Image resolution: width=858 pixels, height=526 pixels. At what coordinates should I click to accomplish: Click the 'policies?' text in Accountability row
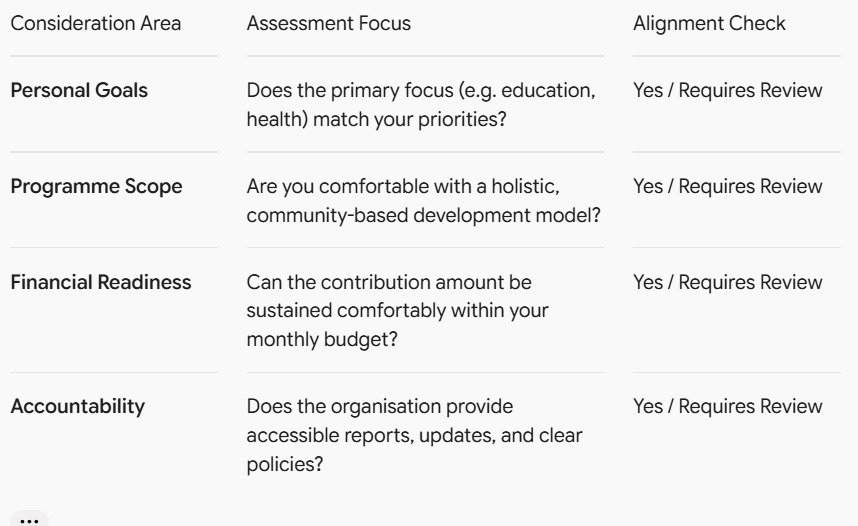point(285,464)
